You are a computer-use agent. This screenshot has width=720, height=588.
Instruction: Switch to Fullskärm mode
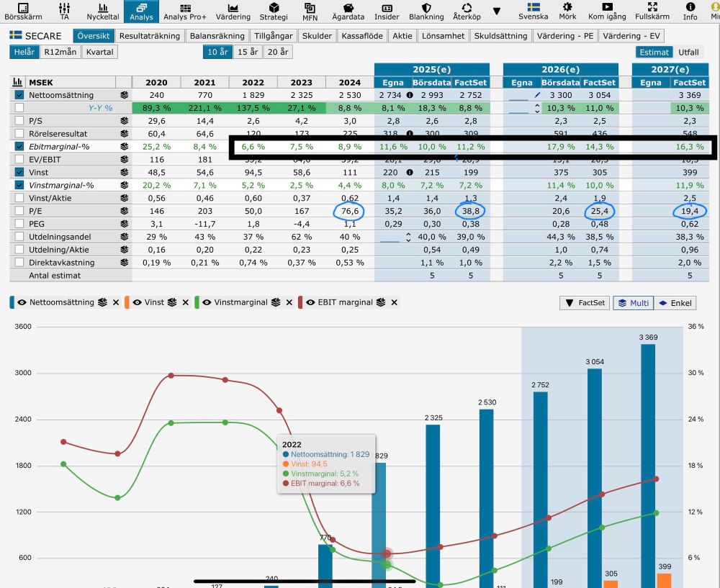pyautogui.click(x=652, y=12)
